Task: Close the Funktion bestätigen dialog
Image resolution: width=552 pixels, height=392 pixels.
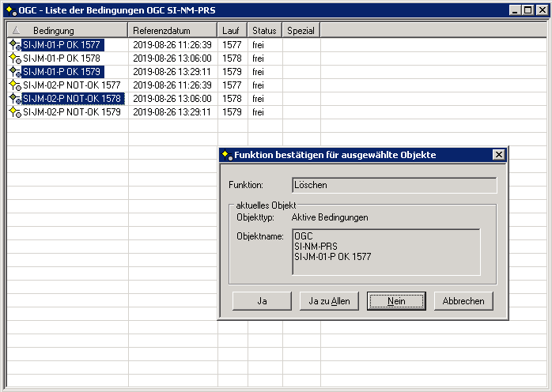Action: 498,155
